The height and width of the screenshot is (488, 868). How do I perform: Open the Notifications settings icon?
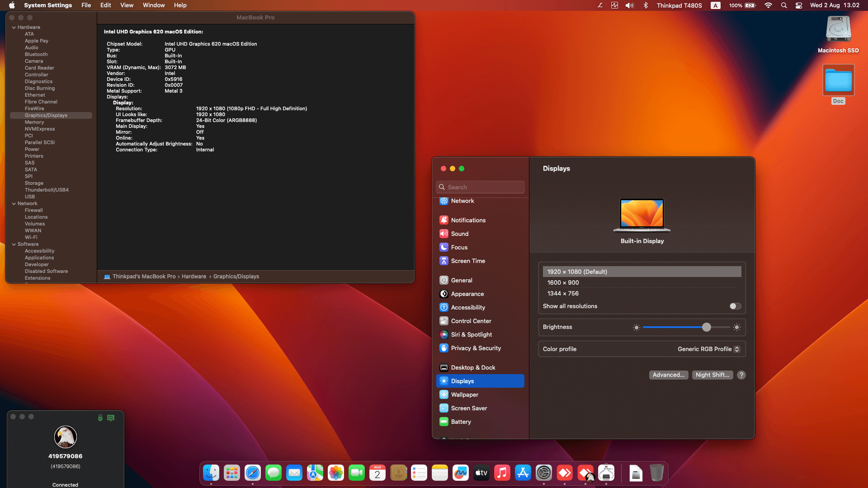(x=444, y=220)
